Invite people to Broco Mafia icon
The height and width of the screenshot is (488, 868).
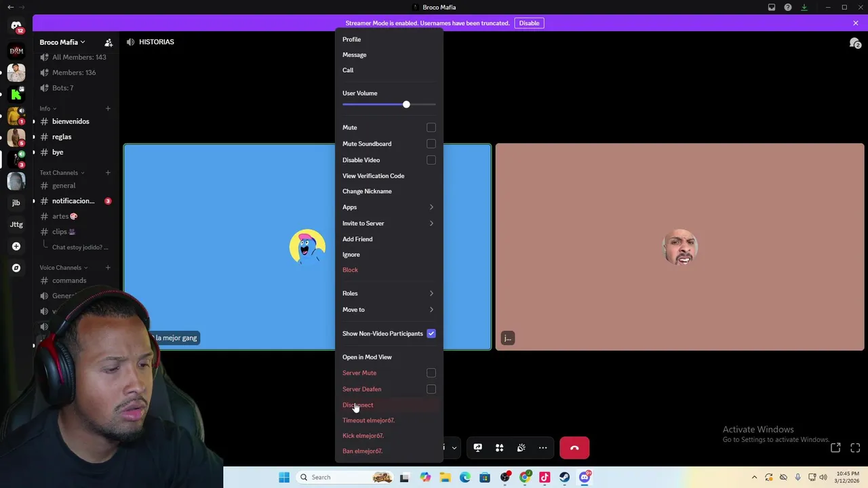108,42
